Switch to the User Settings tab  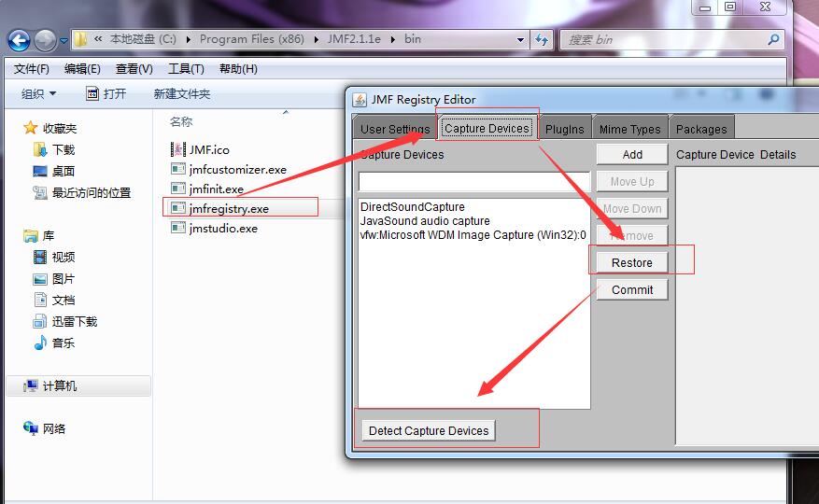395,129
